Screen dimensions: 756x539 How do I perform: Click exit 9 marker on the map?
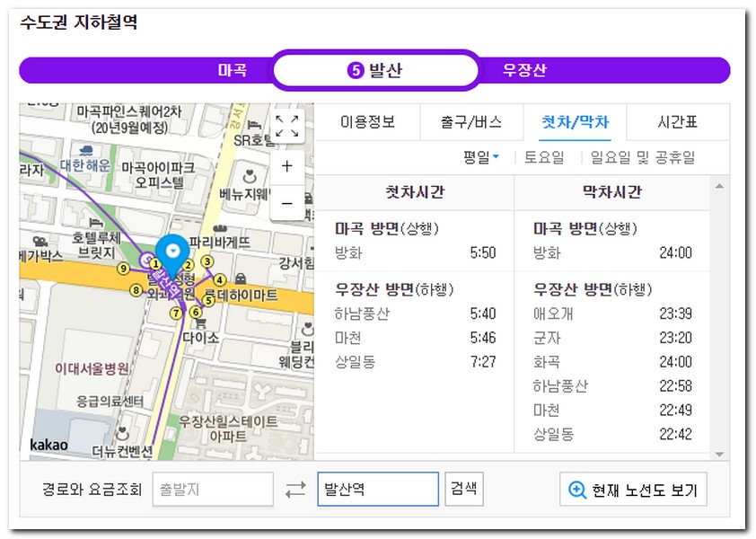click(123, 268)
